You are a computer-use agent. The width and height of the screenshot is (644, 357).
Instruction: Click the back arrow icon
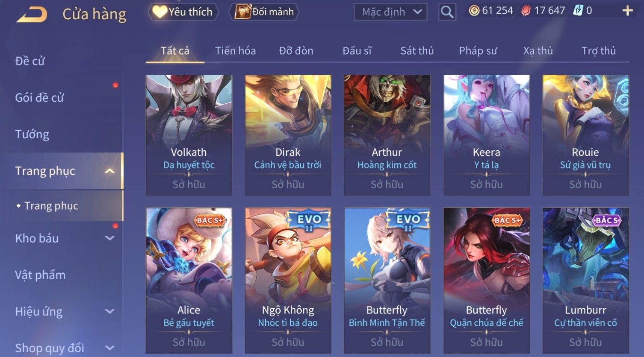coord(32,14)
